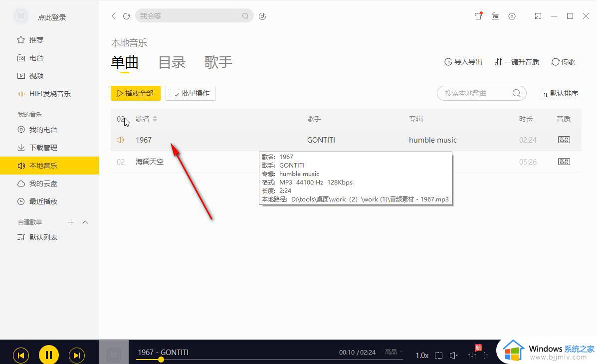Click the 时长 column header
This screenshot has height=364, width=597.
[526, 119]
